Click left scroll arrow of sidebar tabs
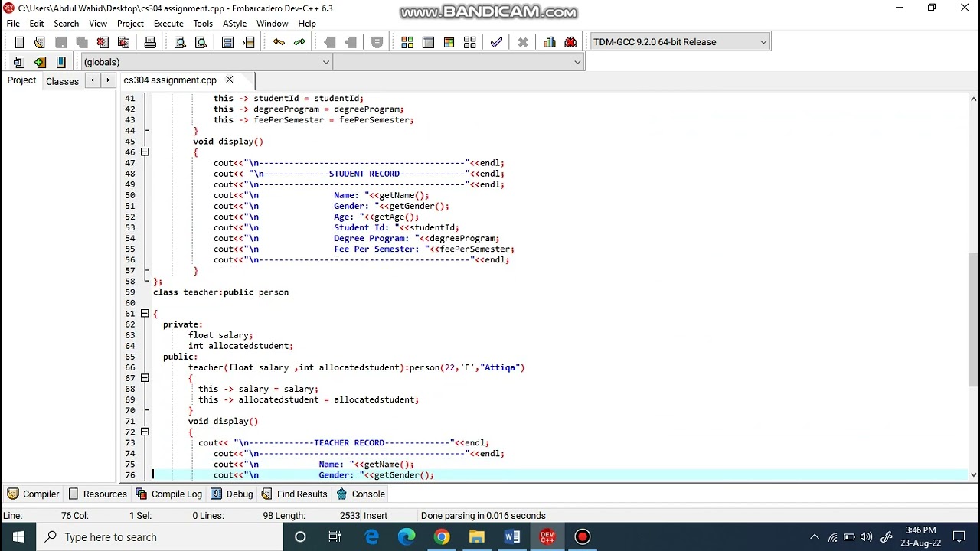980x551 pixels. point(93,80)
